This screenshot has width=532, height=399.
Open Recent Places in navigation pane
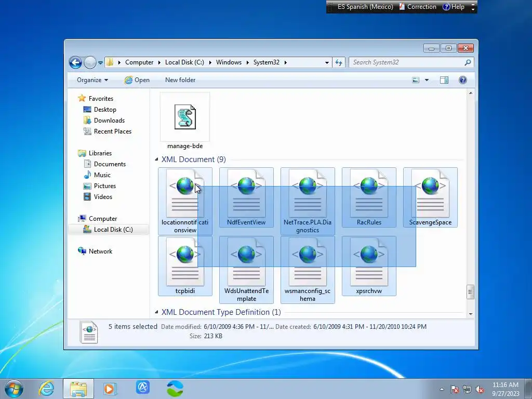click(x=112, y=131)
